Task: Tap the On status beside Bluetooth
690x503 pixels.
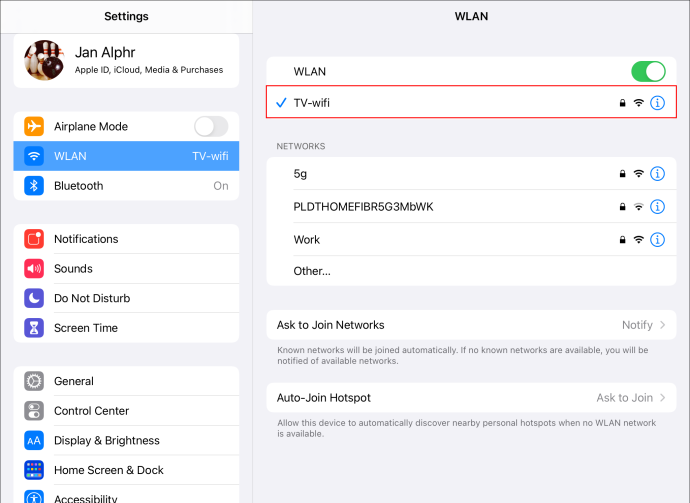Action: click(221, 186)
